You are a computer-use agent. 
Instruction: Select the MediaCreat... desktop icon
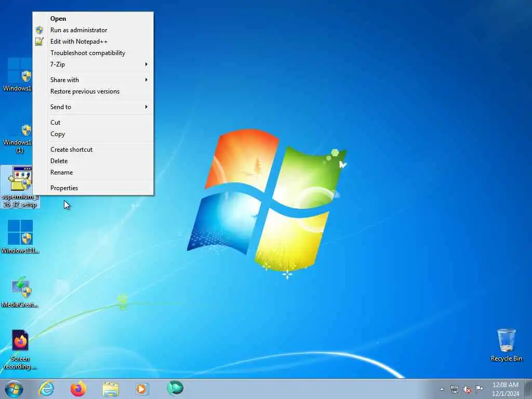point(20,291)
